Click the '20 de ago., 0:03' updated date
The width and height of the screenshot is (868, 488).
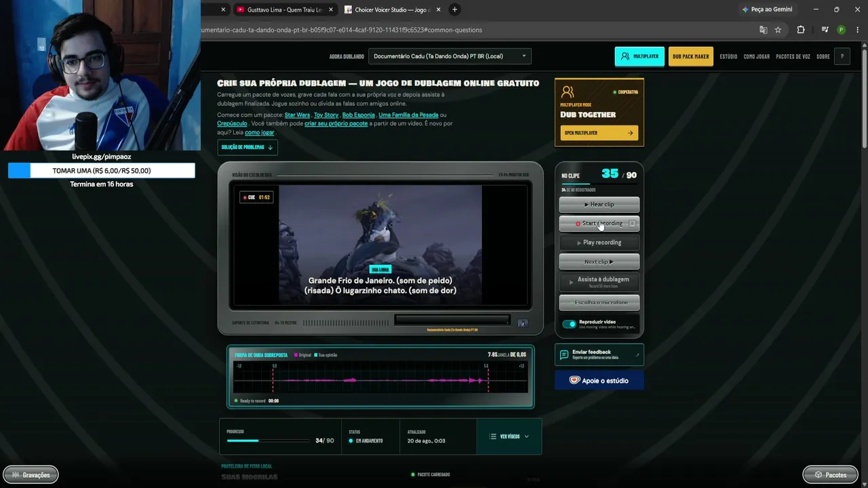coord(426,441)
